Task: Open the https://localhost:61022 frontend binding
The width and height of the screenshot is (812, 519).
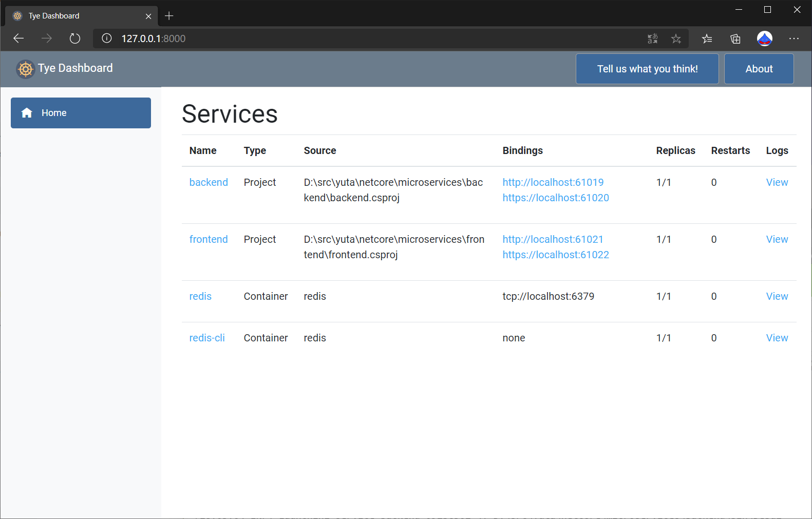Action: 555,255
